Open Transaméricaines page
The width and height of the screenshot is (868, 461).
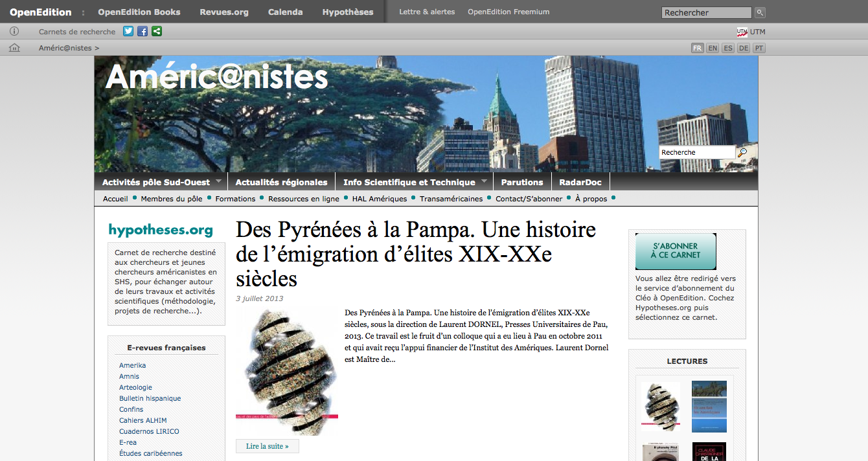[451, 199]
